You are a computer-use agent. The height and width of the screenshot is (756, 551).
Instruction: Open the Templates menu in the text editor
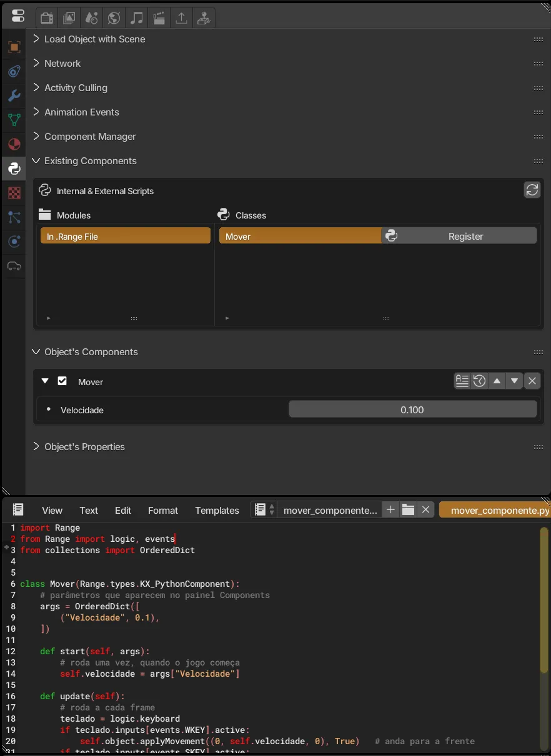point(217,510)
